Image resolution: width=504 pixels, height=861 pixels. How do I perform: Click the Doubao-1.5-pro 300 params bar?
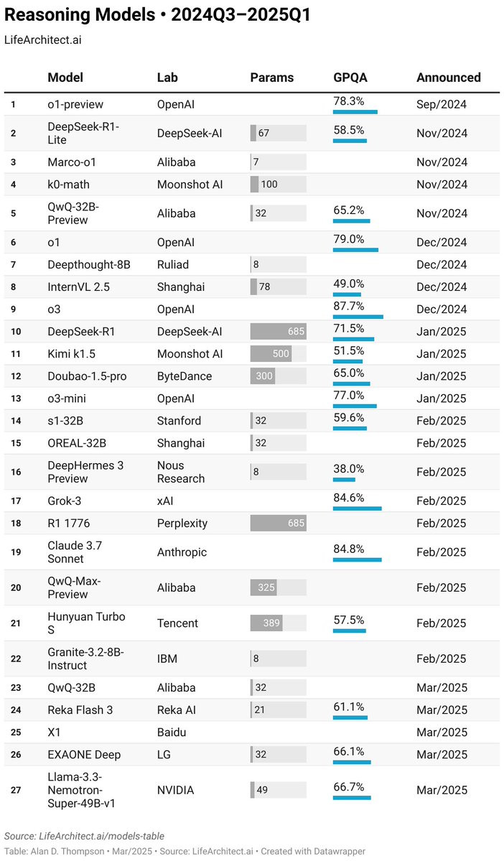[263, 376]
